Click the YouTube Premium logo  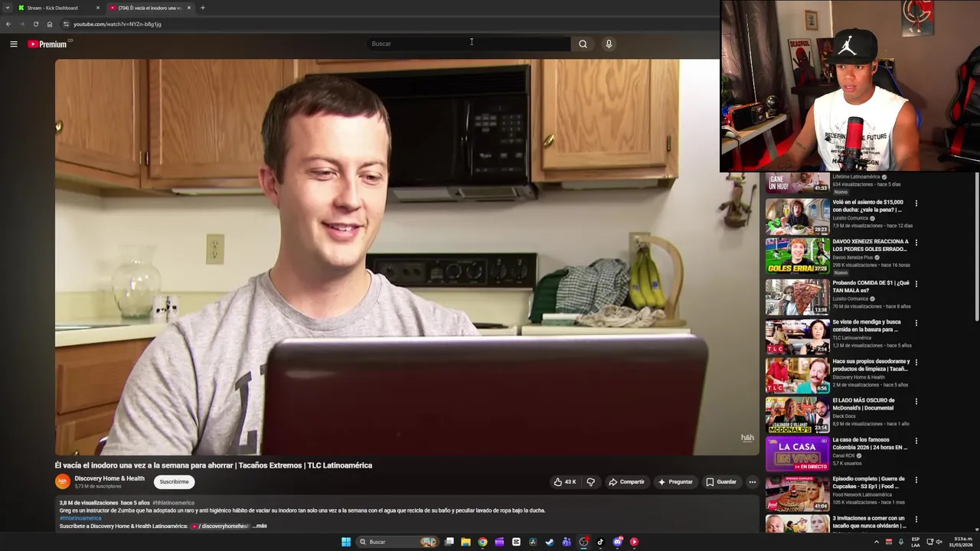coord(47,44)
